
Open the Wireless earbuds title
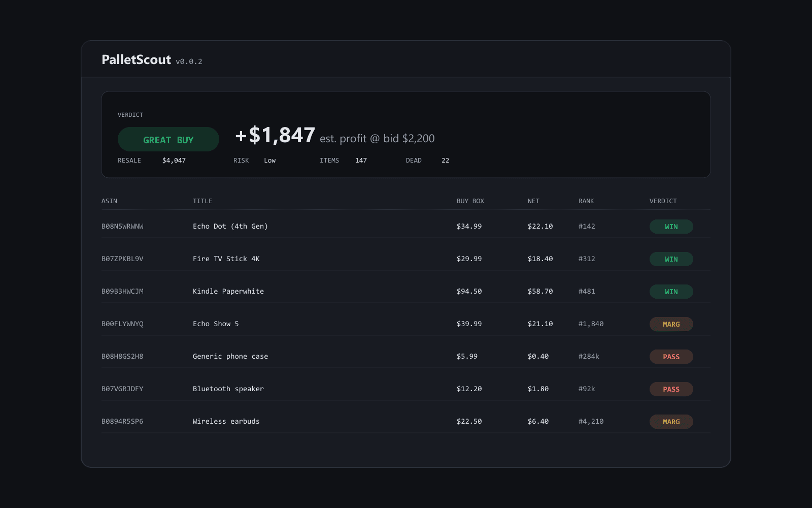(226, 422)
